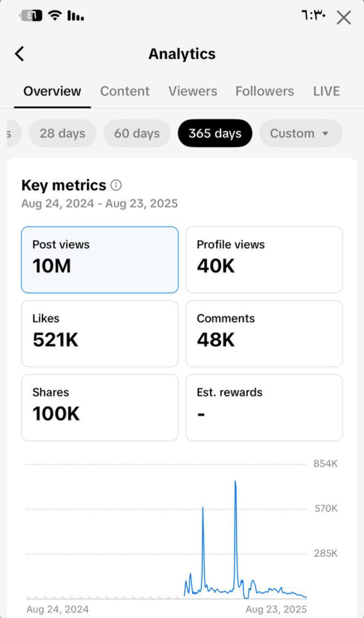
Task: Select the Post views metric card
Action: (100, 260)
